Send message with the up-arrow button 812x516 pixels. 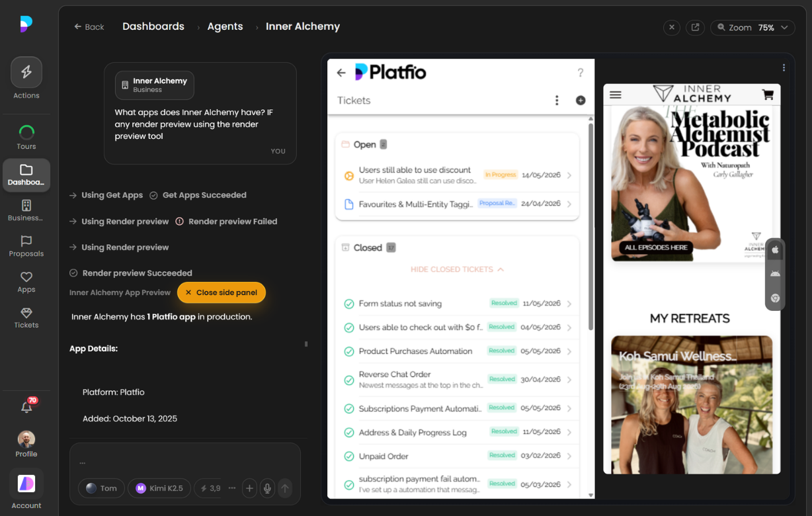point(285,488)
